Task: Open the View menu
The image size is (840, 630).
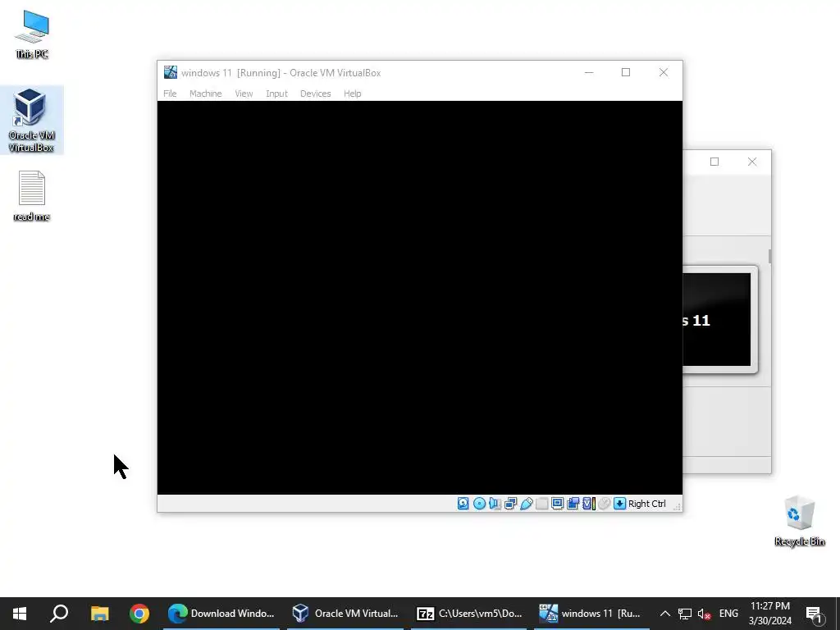Action: (x=244, y=94)
